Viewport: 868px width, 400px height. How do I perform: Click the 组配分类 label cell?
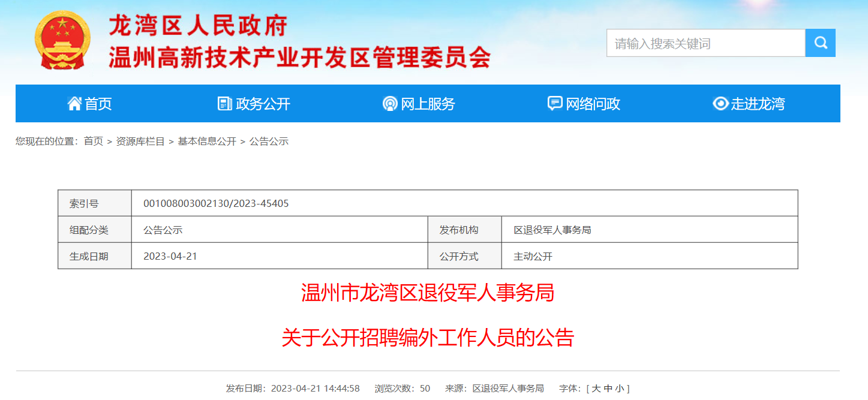click(95, 230)
